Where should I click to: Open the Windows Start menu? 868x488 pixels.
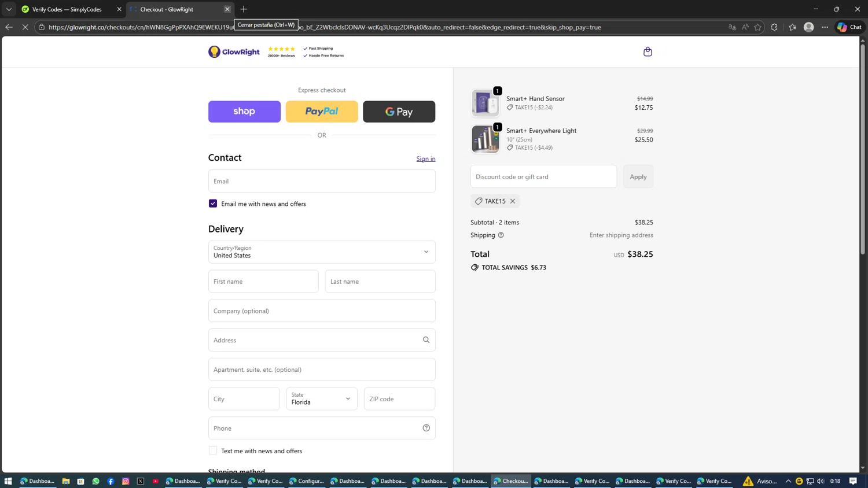[8, 481]
